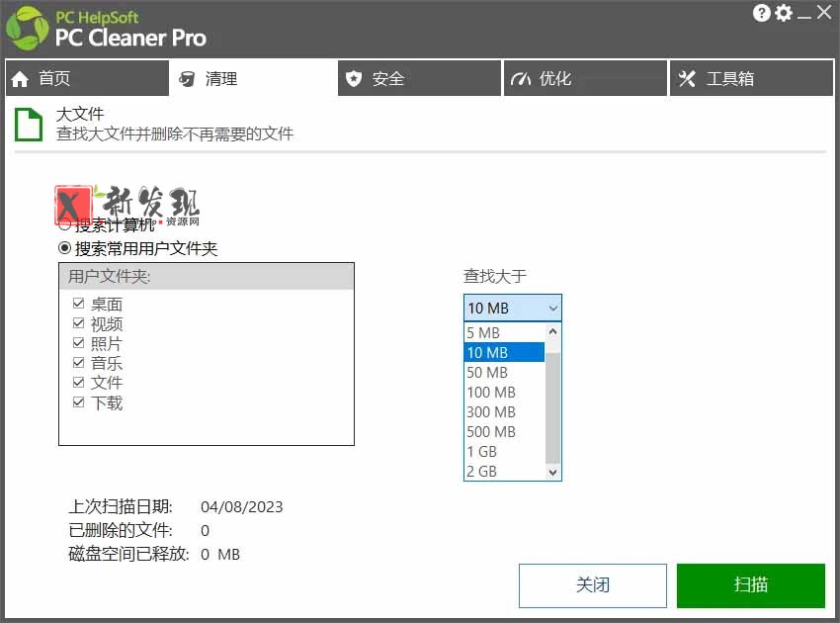The height and width of the screenshot is (623, 840).
Task: Click the 关闭 button
Action: pos(593,585)
